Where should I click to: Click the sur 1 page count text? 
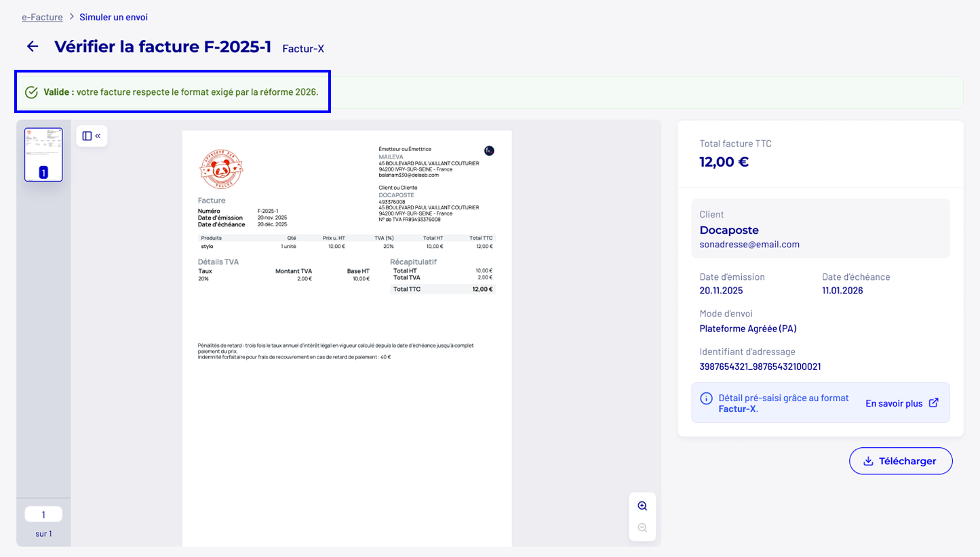pyautogui.click(x=43, y=534)
